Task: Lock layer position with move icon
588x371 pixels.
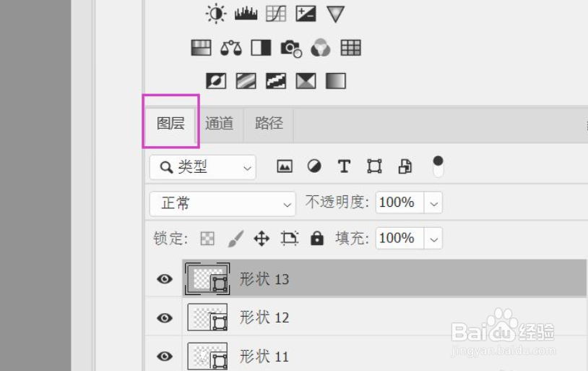Action: click(x=261, y=239)
